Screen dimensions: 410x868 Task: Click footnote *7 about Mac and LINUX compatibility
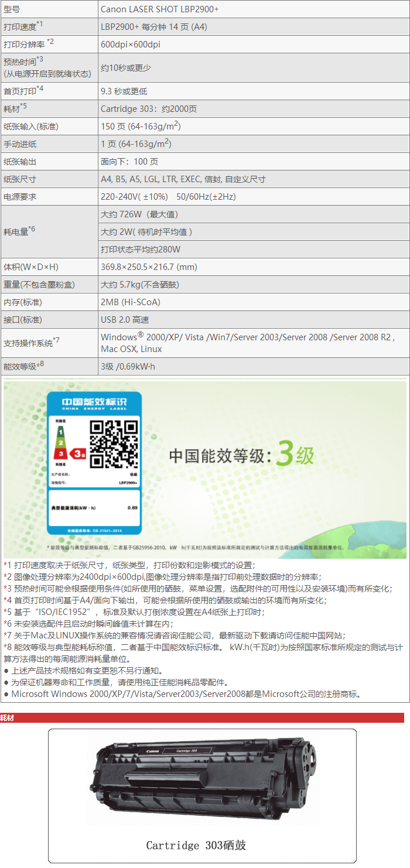point(174,635)
